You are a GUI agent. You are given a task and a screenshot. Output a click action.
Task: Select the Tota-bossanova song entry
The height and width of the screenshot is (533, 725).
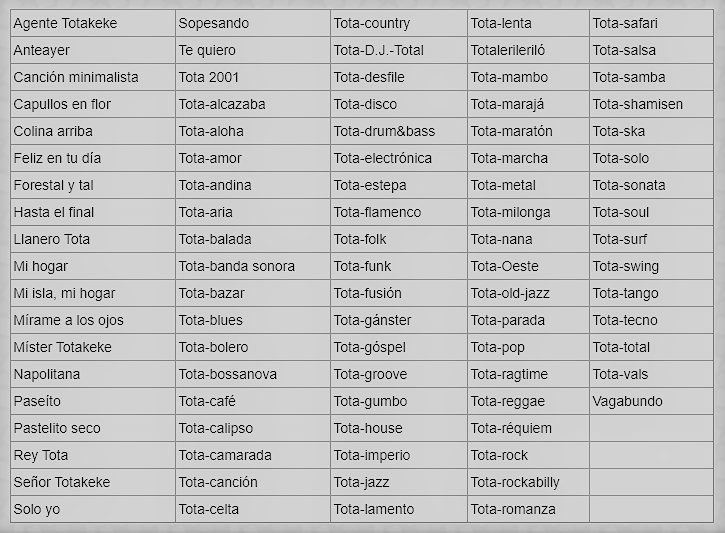[227, 374]
